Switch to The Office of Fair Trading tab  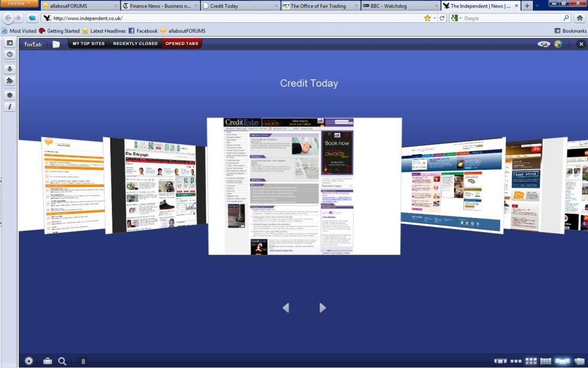tap(320, 6)
